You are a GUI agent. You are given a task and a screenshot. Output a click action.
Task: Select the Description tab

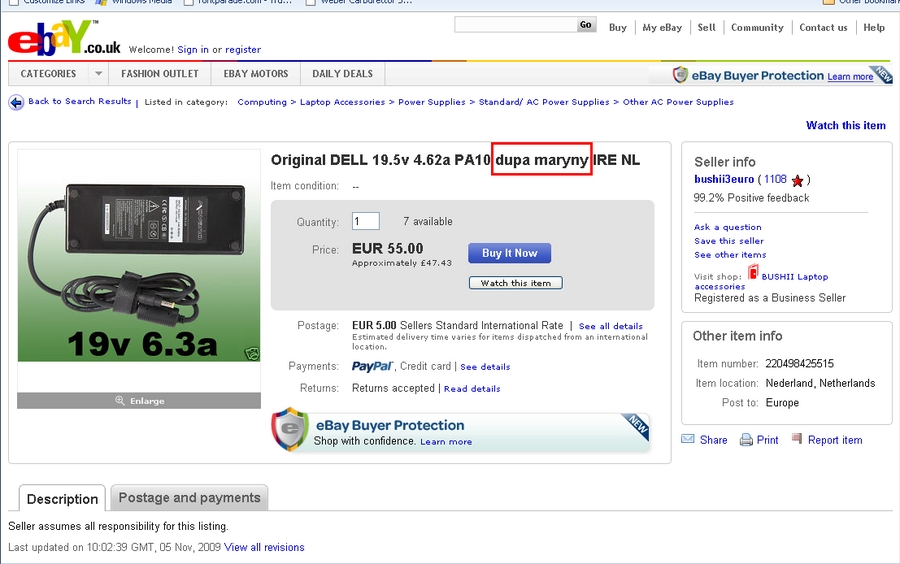(62, 499)
